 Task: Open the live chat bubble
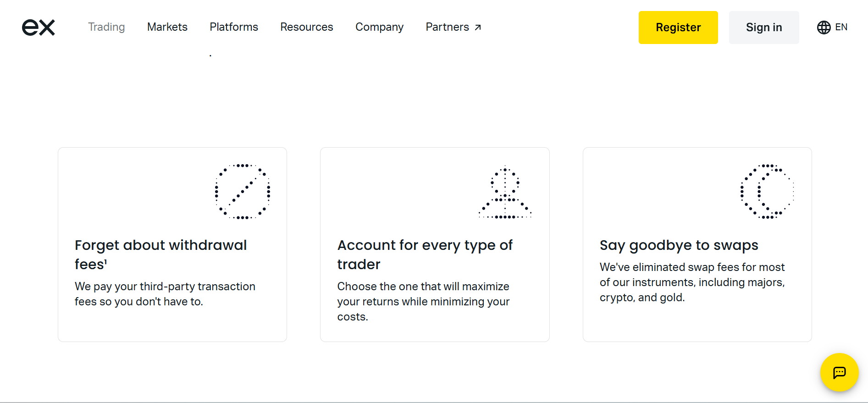point(839,373)
